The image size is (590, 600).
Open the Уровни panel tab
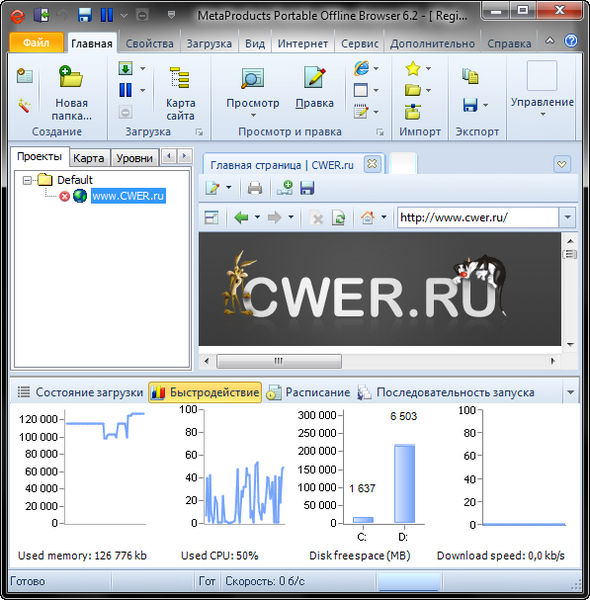click(134, 158)
